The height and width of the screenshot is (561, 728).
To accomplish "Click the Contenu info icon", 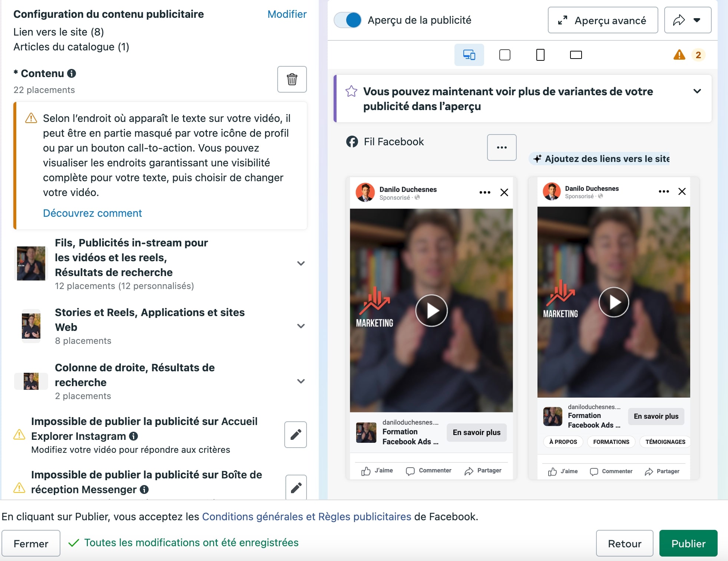I will pos(72,73).
